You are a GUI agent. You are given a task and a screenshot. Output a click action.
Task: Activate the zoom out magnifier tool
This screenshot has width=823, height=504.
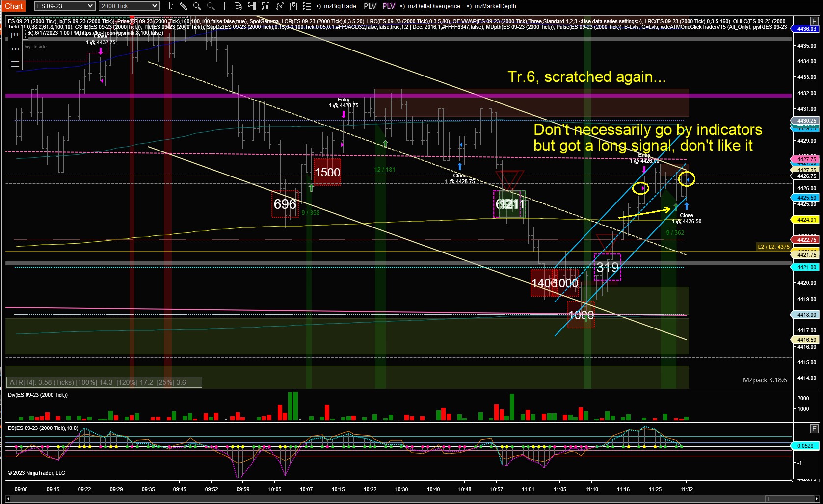tap(211, 6)
